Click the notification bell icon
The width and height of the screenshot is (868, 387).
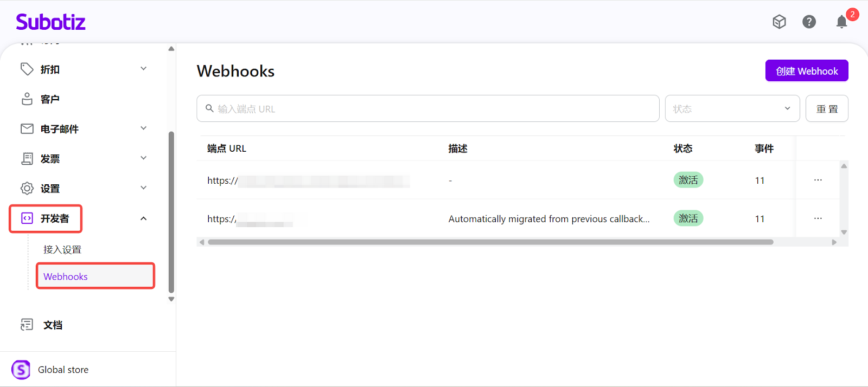click(x=841, y=22)
